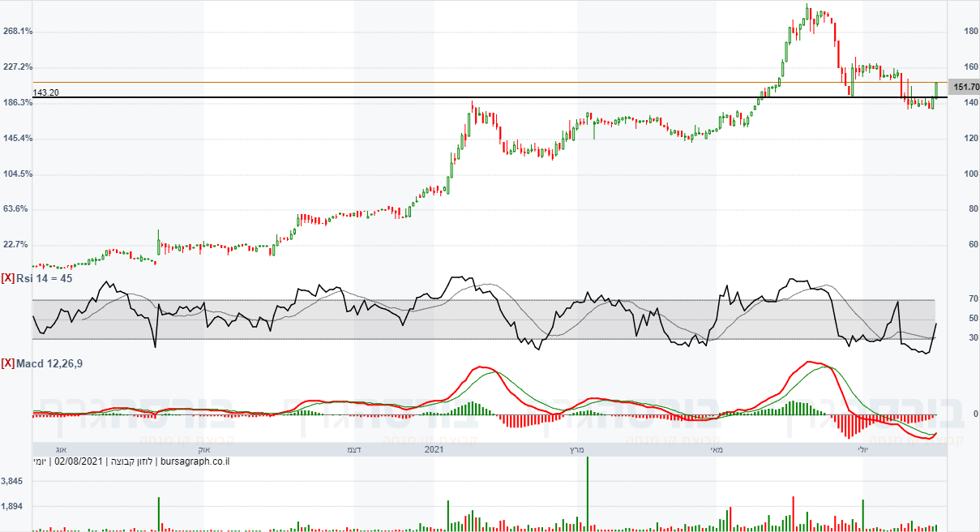Click the MACD zero level label
Screen dimensions: 980x532
pos(975,414)
